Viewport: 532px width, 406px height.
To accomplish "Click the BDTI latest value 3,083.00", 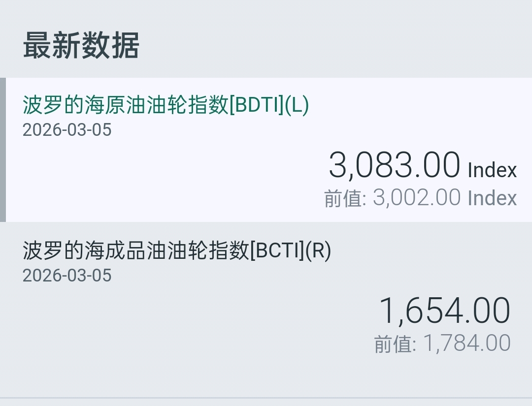I will point(394,165).
